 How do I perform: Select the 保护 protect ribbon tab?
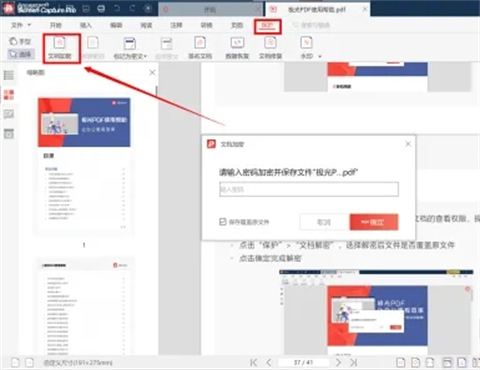point(267,26)
